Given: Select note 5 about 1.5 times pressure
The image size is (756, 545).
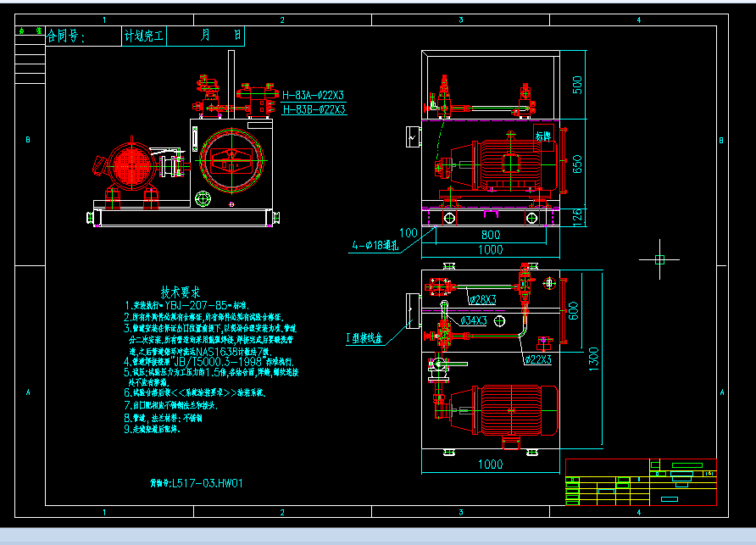Looking at the screenshot, I should 211,372.
